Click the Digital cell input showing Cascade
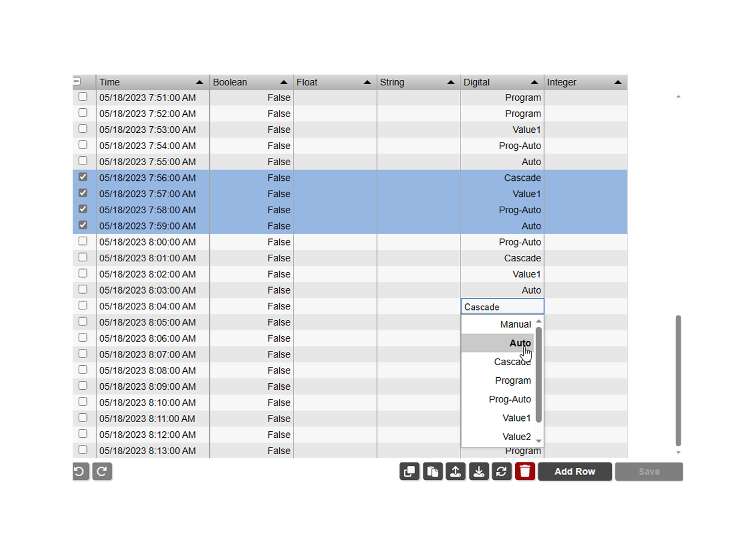This screenshot has height=533, width=756. (x=503, y=307)
